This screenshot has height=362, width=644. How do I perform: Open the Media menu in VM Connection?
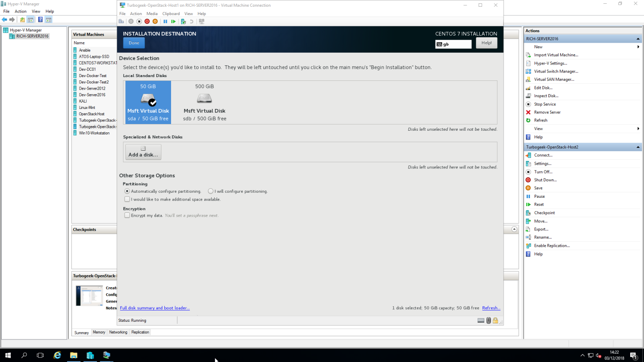tap(152, 13)
